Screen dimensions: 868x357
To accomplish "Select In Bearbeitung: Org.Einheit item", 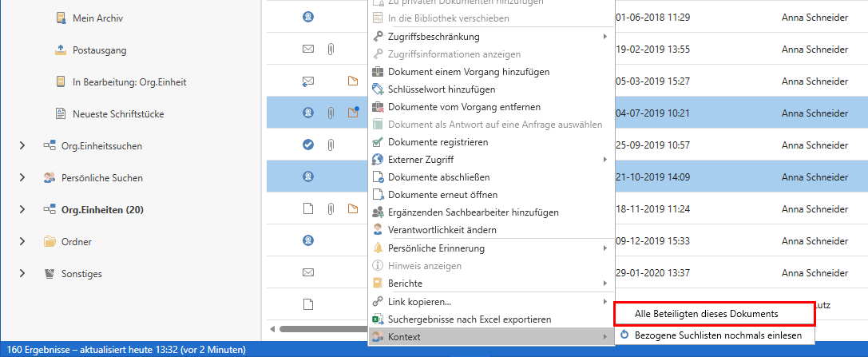I will [x=129, y=82].
